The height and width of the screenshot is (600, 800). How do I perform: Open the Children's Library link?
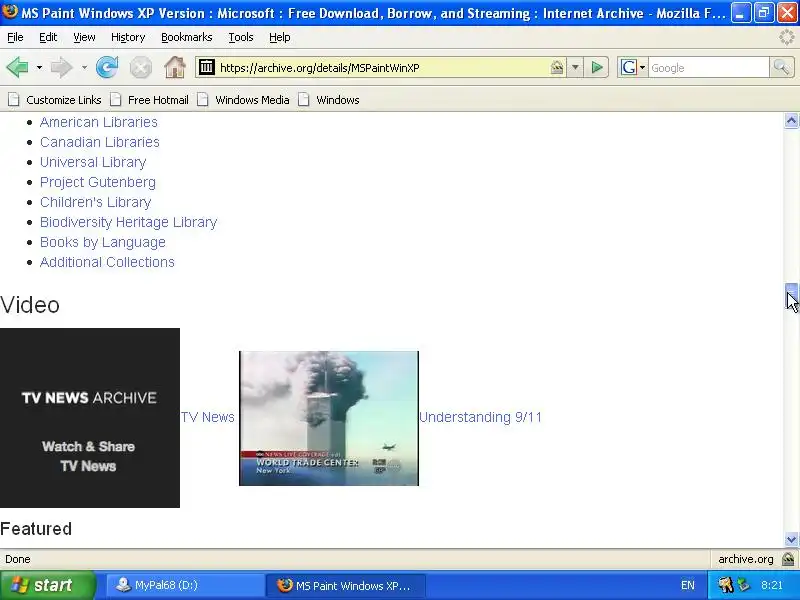[x=95, y=202]
